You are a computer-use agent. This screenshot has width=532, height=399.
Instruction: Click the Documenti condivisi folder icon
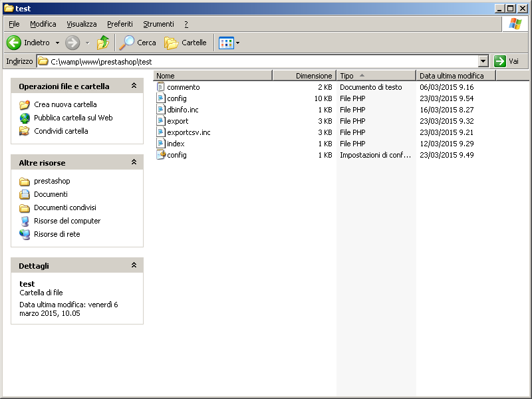click(x=25, y=207)
